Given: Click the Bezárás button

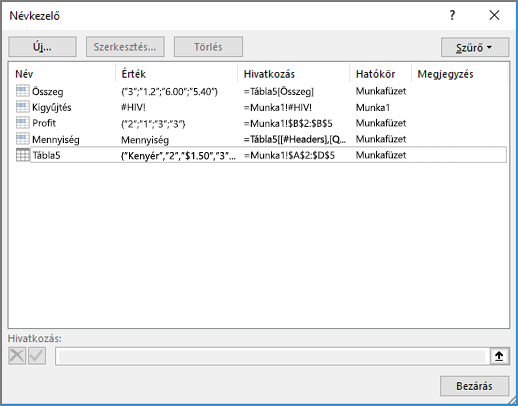Looking at the screenshot, I should tap(474, 386).
